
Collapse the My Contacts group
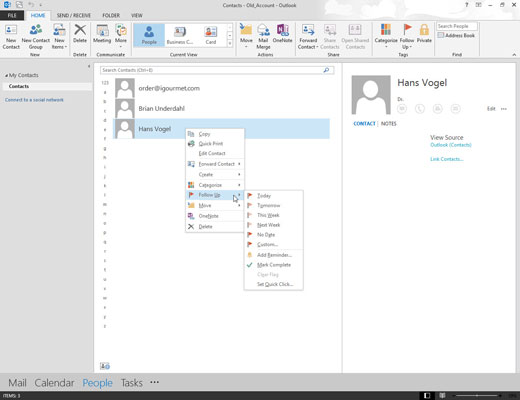tap(6, 76)
